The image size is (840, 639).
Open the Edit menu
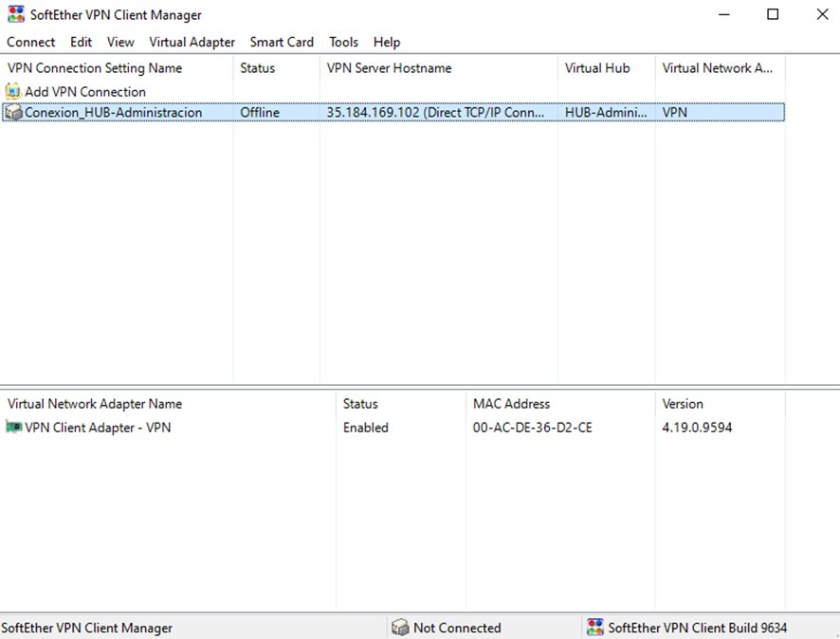point(81,42)
